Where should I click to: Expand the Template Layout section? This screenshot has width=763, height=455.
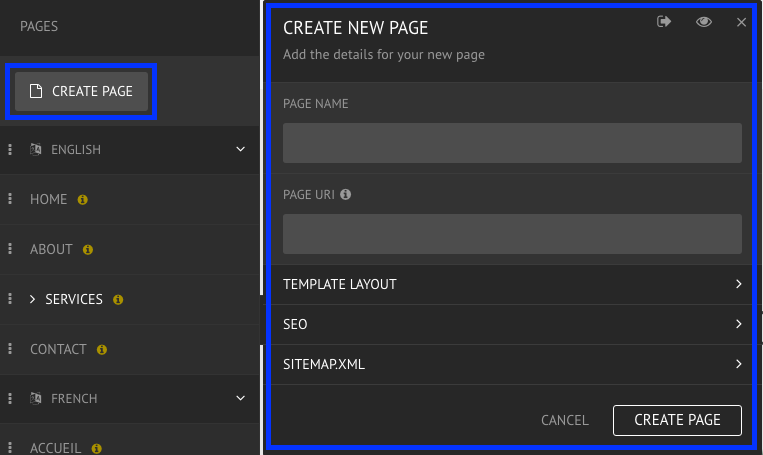512,284
